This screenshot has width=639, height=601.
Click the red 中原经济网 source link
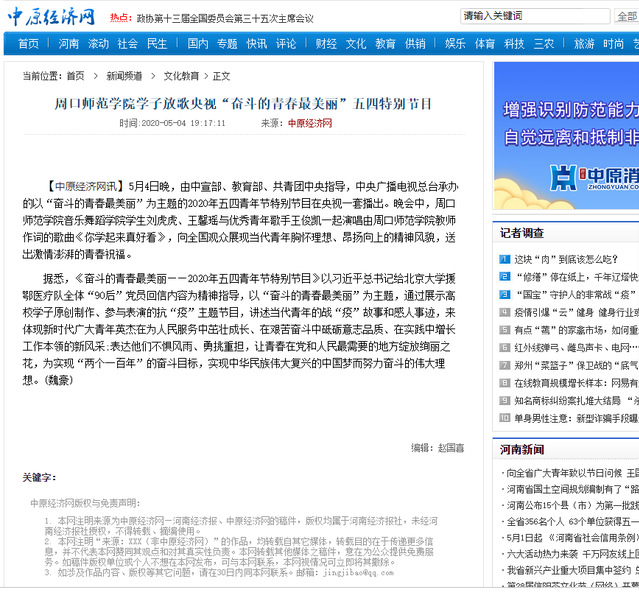(x=310, y=123)
